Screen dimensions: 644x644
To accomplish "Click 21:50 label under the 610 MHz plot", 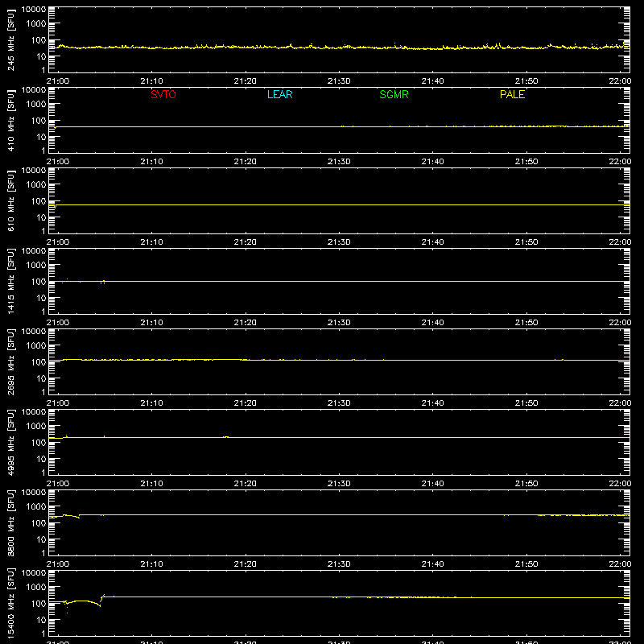I will pos(526,242).
